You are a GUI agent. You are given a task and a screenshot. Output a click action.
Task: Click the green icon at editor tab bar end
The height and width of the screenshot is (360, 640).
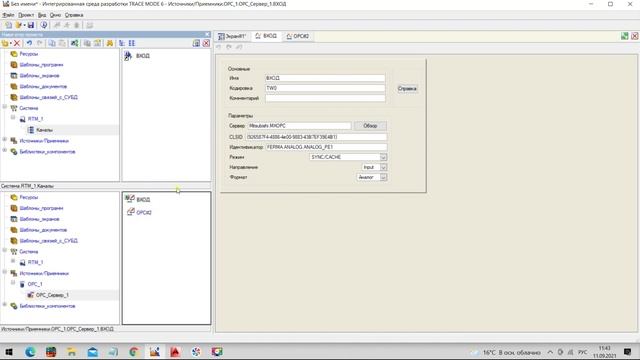pyautogui.click(x=624, y=36)
